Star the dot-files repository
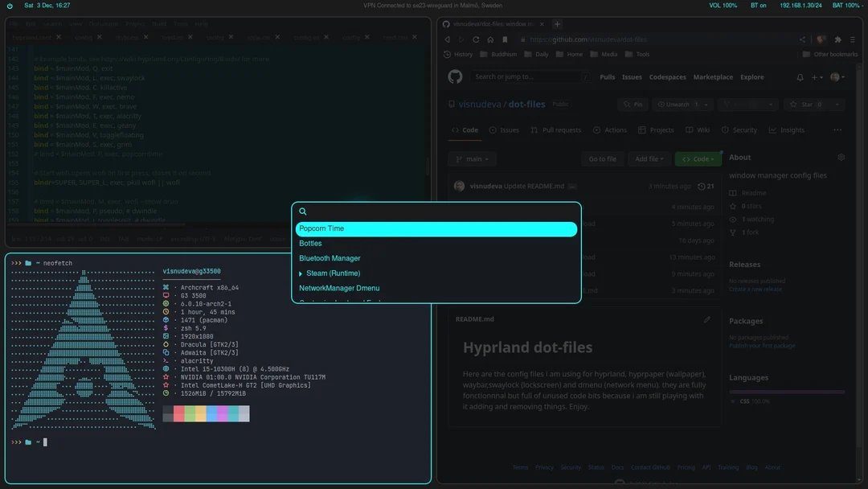The width and height of the screenshot is (868, 489). point(805,104)
